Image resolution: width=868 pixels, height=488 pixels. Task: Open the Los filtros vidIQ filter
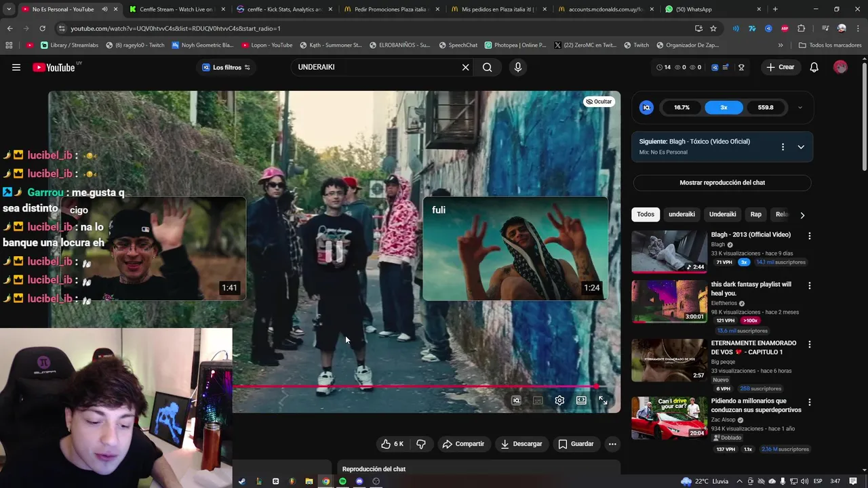coord(226,67)
